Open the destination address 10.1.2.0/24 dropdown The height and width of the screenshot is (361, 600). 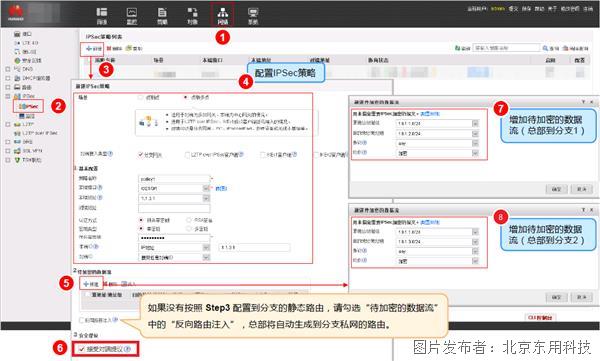(475, 134)
